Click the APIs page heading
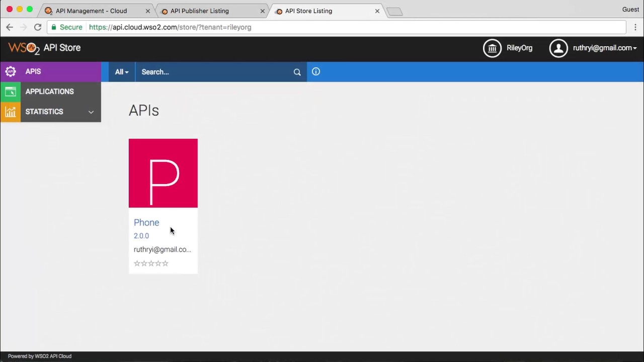Viewport: 644px width, 362px height. point(144,111)
